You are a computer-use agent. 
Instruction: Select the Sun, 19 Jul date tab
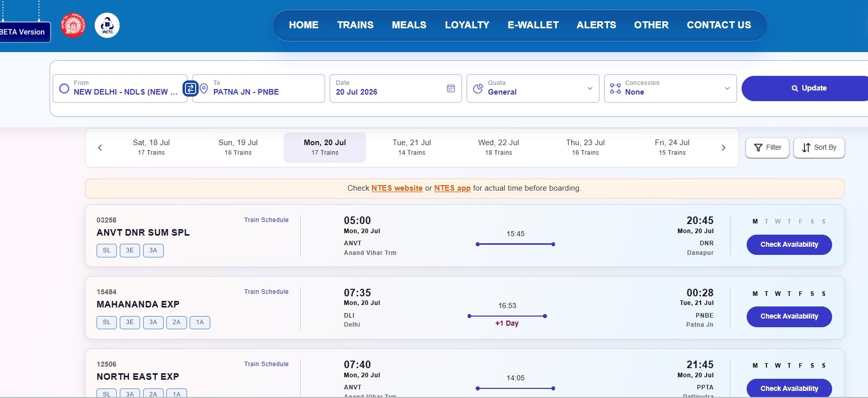(x=238, y=148)
